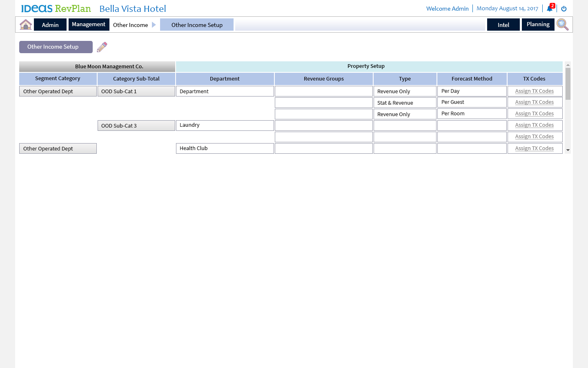Image resolution: width=588 pixels, height=368 pixels.
Task: Click the Per Guest forecast method field
Action: (x=472, y=102)
